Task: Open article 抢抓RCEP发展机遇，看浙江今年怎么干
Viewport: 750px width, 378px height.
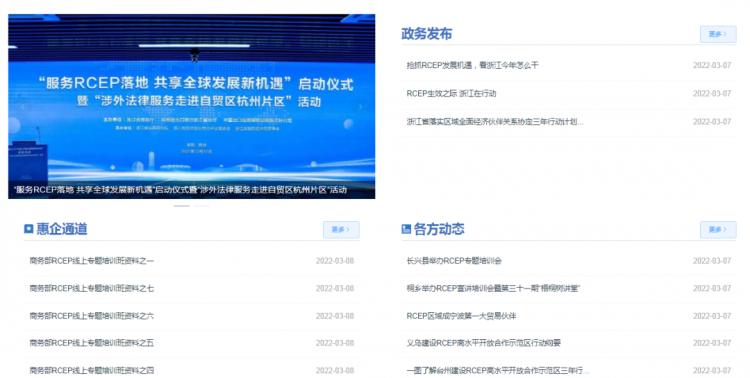Action: (x=473, y=65)
